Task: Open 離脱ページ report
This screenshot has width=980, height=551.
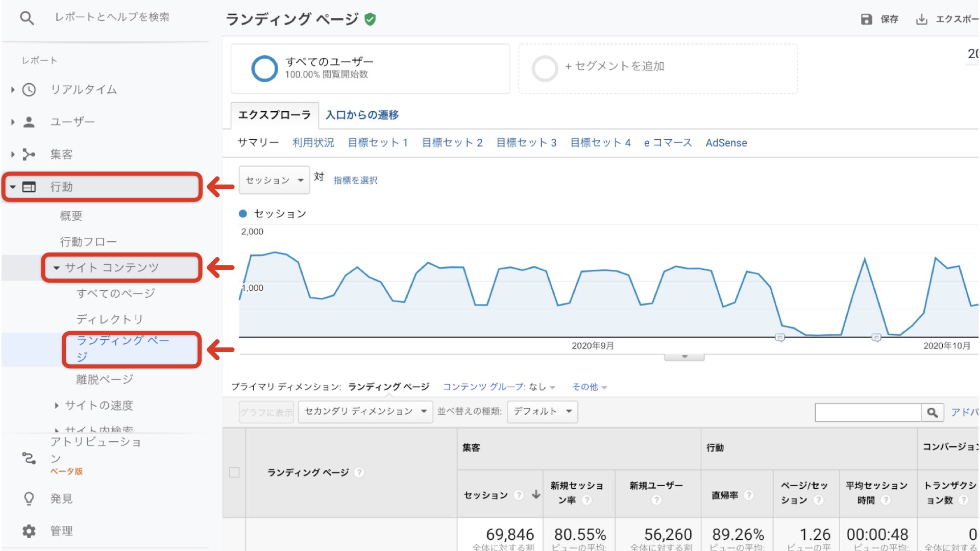Action: (x=105, y=380)
